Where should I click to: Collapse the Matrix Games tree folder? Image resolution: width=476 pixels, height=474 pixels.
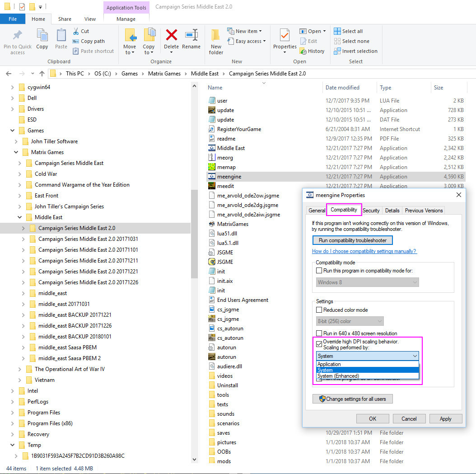(16, 152)
